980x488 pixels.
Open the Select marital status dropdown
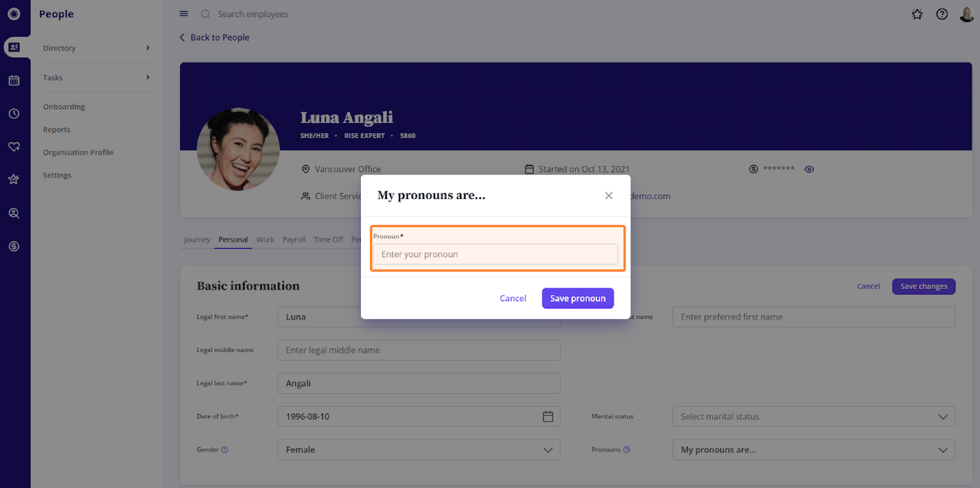pyautogui.click(x=814, y=416)
